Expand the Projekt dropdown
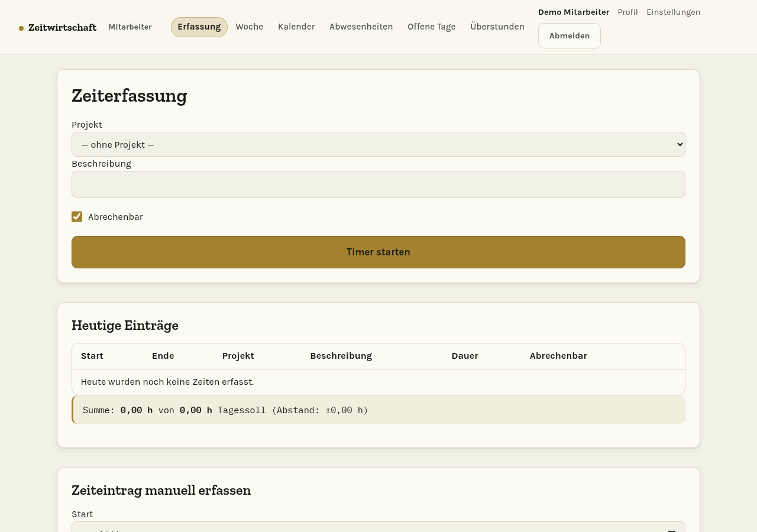The width and height of the screenshot is (757, 532). click(378, 144)
